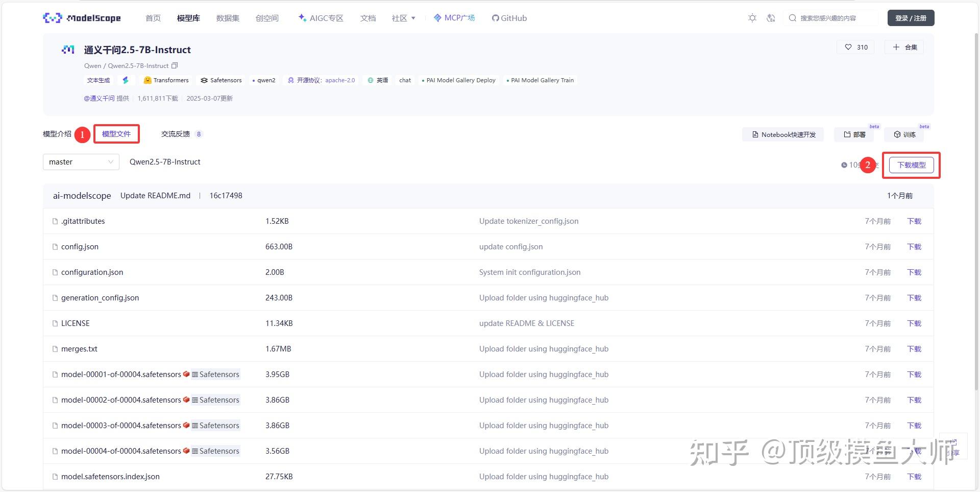Open Notebook快速开发

point(783,134)
